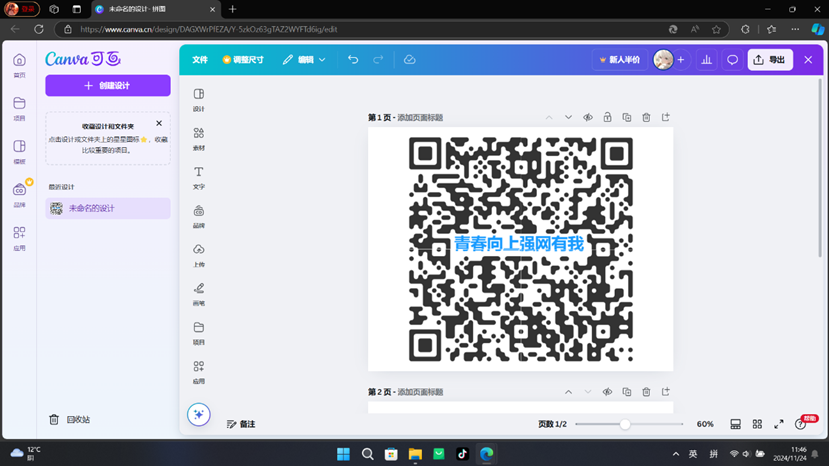Add a new page after page 2

tap(666, 391)
